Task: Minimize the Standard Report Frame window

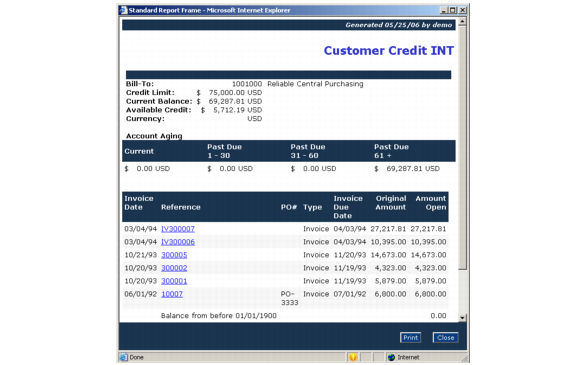Action: (444, 10)
